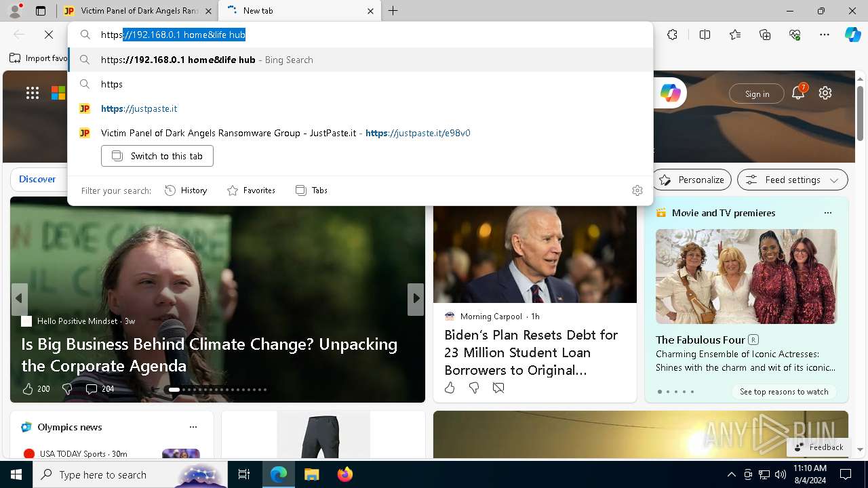The width and height of the screenshot is (868, 488).
Task: Launch Copilot sidebar
Action: pyautogui.click(x=852, y=35)
